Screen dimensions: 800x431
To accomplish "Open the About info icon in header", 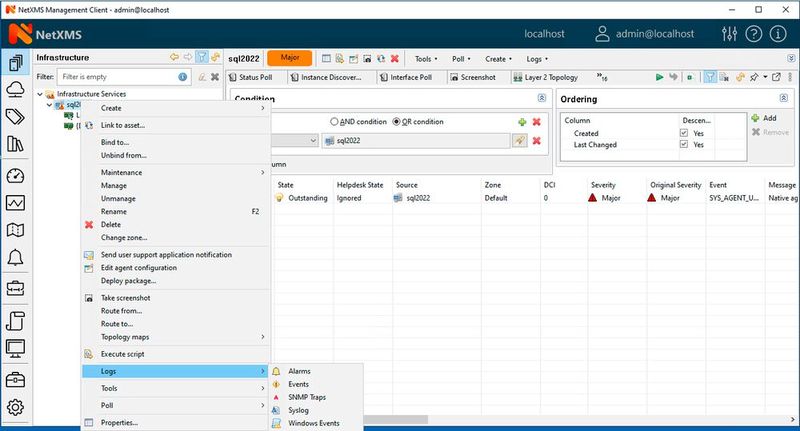I will click(778, 34).
